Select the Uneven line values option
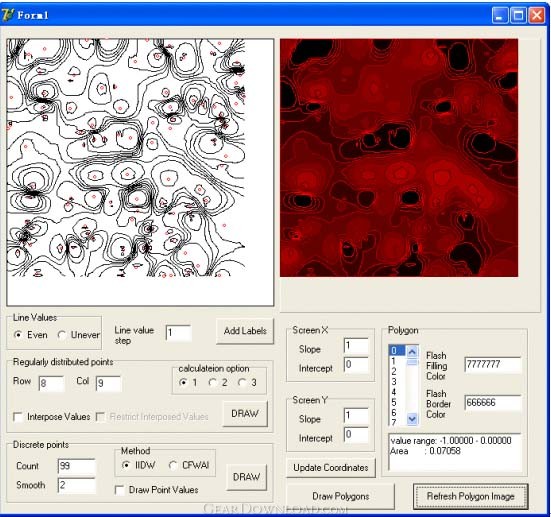The width and height of the screenshot is (551, 517). click(61, 335)
